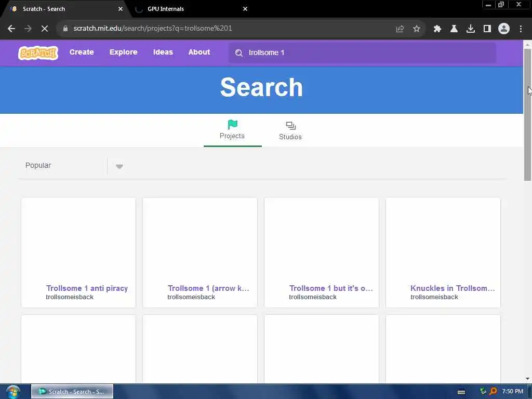532x399 pixels.
Task: Open the Windows Start menu
Action: click(x=13, y=392)
